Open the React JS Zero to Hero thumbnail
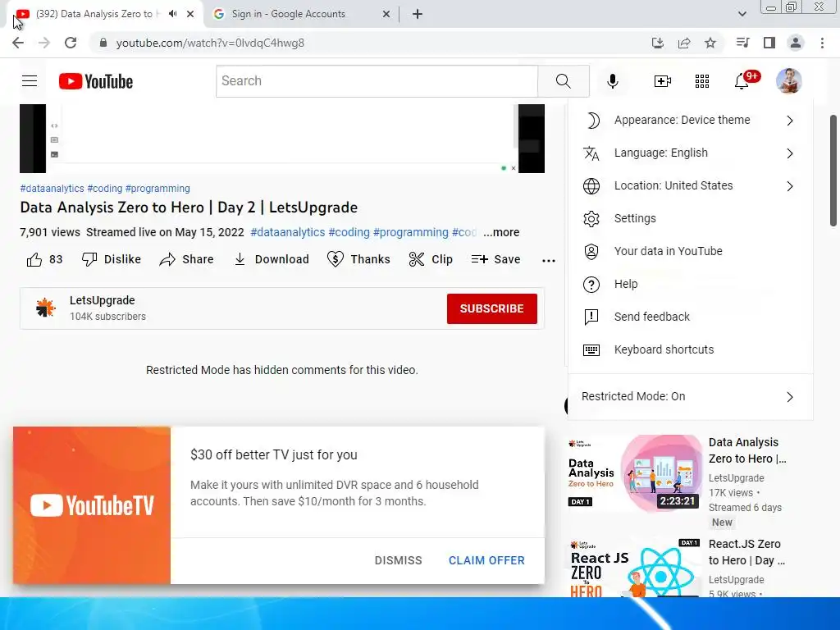This screenshot has height=630, width=840. 634,568
